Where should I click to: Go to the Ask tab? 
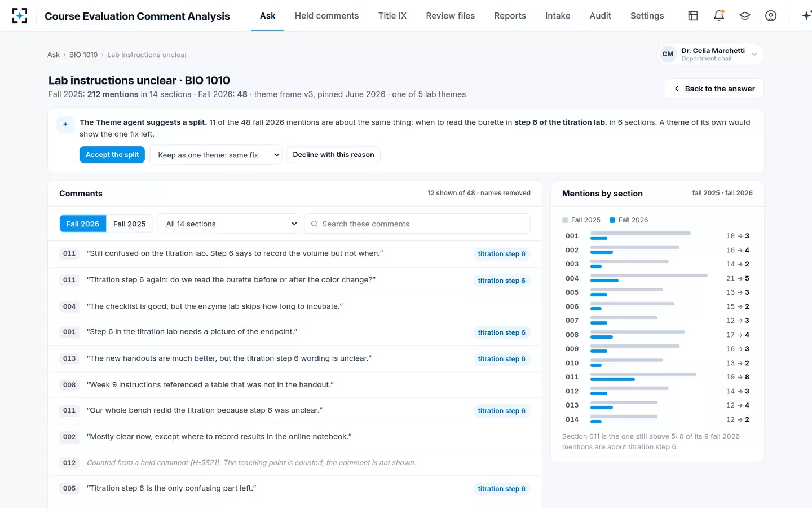pos(268,16)
